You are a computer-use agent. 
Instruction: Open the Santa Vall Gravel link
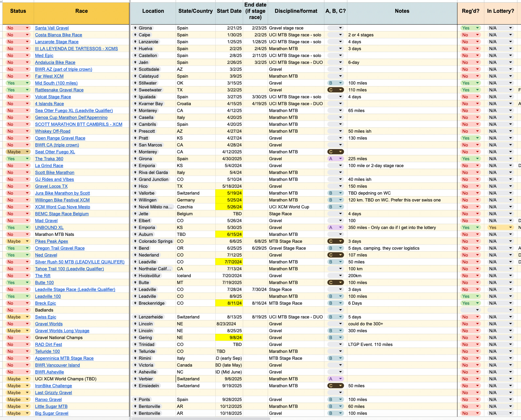click(x=52, y=28)
